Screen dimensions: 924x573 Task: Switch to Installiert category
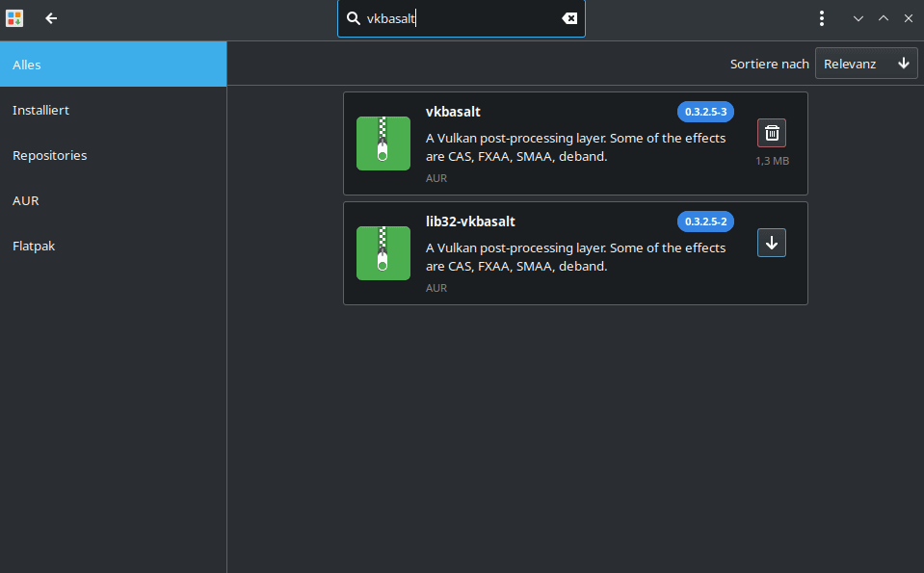[x=113, y=110]
